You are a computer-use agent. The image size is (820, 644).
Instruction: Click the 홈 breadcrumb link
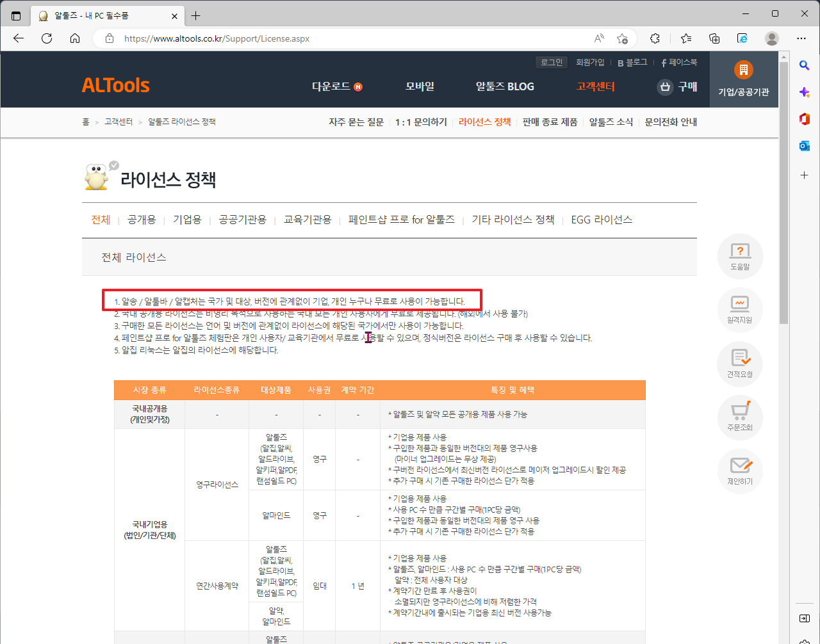point(86,122)
